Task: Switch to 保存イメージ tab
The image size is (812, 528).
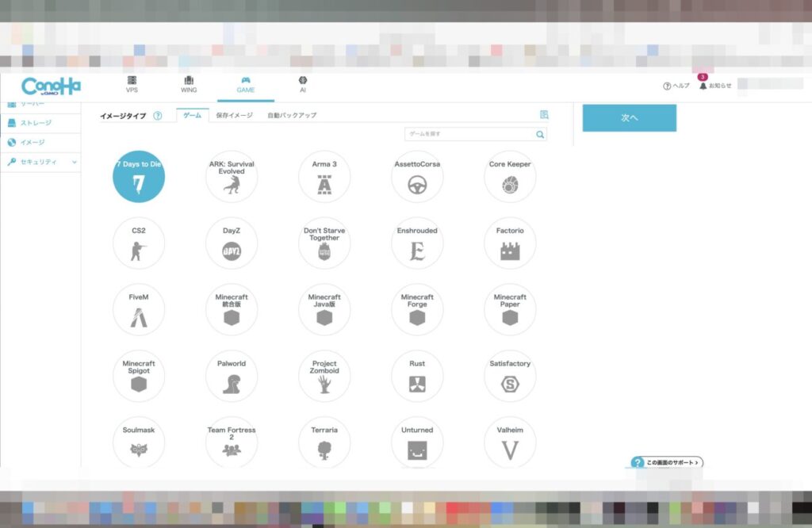Action: (x=234, y=115)
